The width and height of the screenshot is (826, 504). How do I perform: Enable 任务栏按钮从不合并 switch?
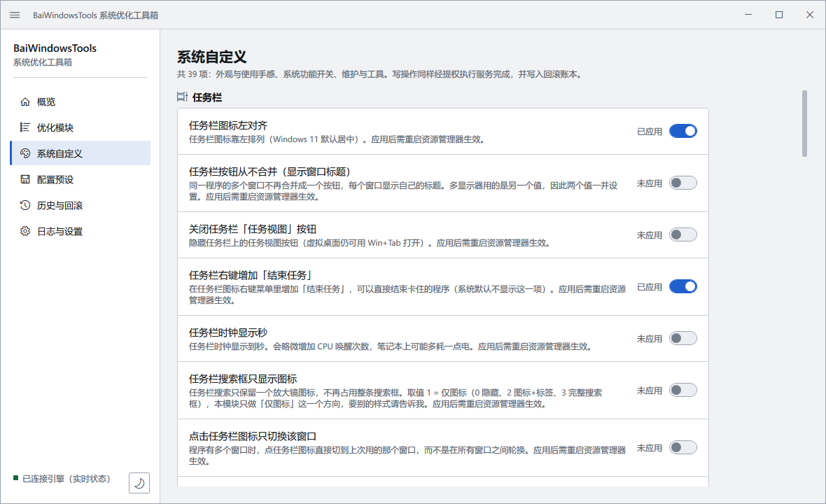click(682, 183)
